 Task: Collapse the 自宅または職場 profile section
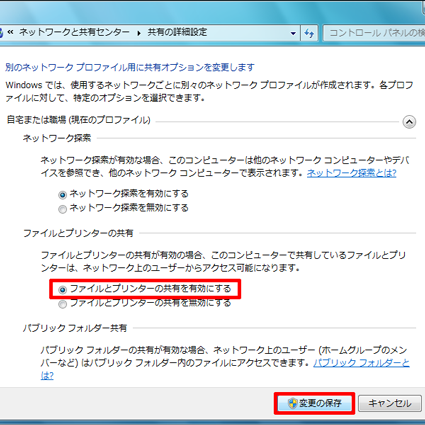(409, 122)
